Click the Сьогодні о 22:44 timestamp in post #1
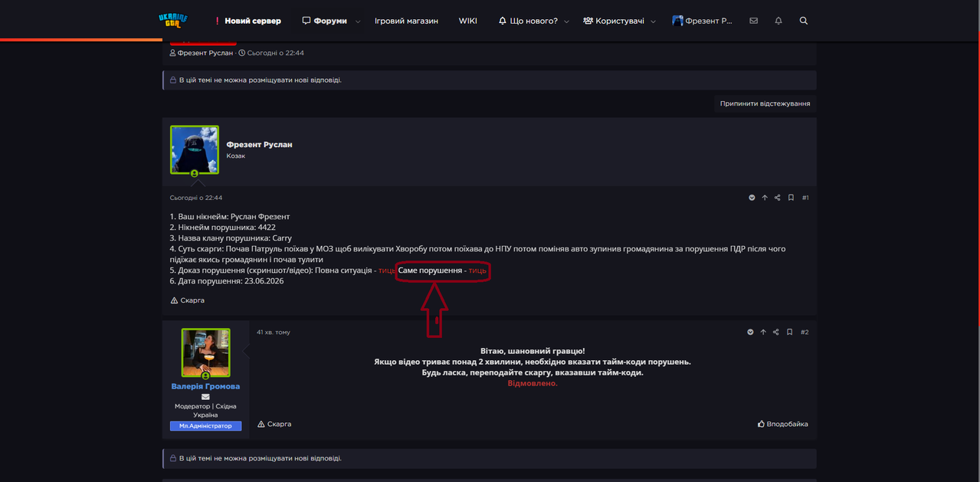The height and width of the screenshot is (482, 980). [196, 198]
